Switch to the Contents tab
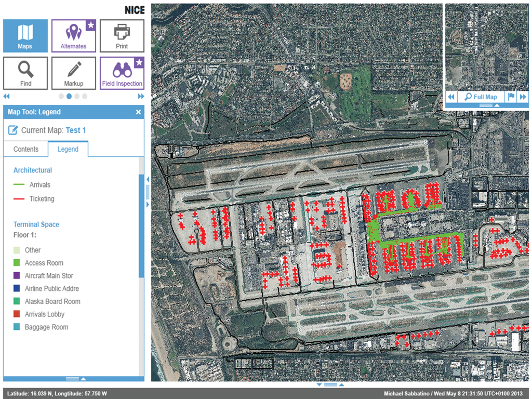The width and height of the screenshot is (532, 399). 26,149
